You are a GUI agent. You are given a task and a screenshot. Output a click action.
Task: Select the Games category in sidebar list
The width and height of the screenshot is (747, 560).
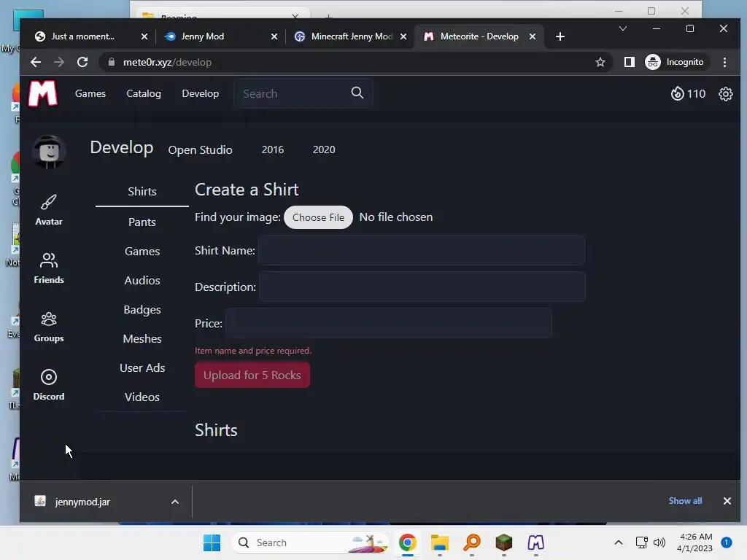[142, 251]
